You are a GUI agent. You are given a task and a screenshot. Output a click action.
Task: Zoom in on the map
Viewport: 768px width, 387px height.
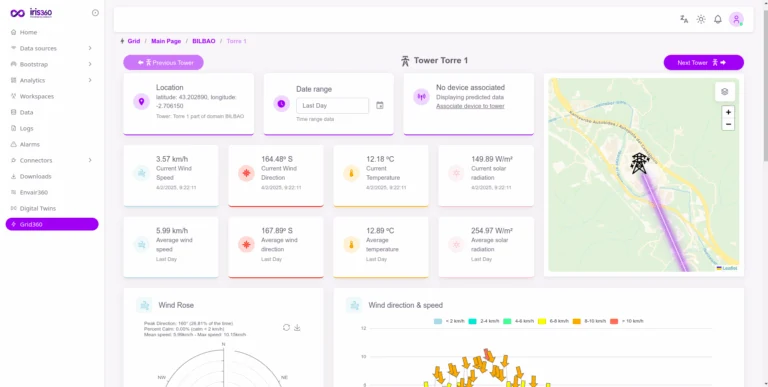(728, 112)
